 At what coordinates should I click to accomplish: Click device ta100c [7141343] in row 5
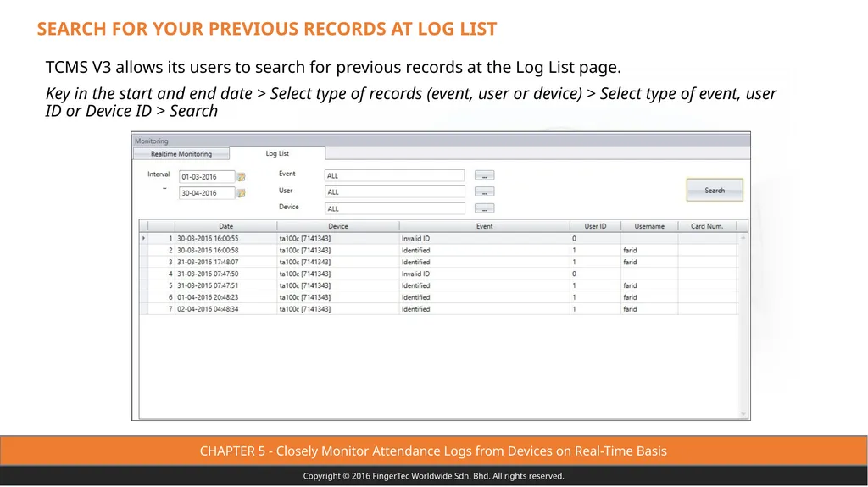pos(305,285)
